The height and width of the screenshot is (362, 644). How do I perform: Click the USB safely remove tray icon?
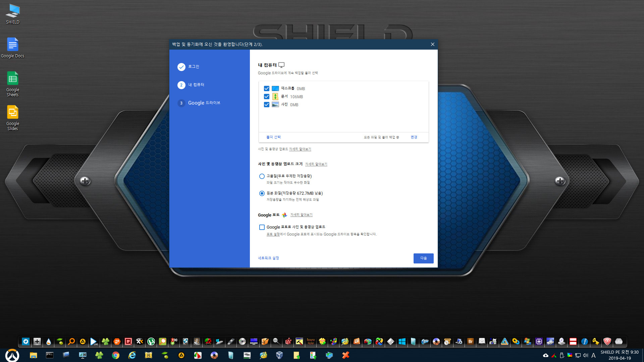562,355
